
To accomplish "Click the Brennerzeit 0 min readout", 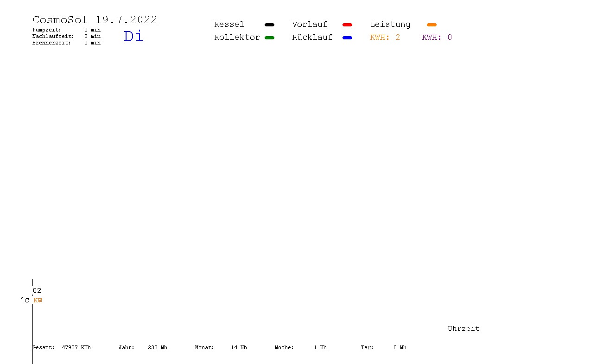I will [66, 43].
